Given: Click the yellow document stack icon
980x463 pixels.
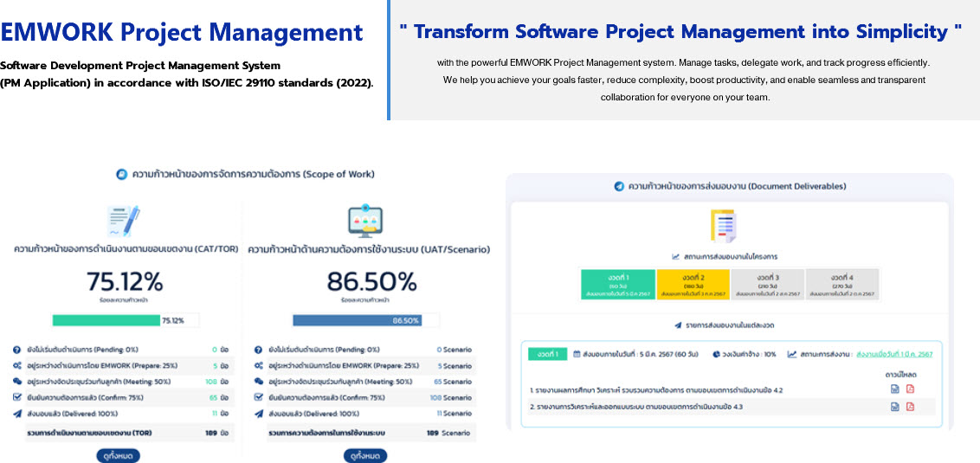Looking at the screenshot, I should tap(723, 226).
